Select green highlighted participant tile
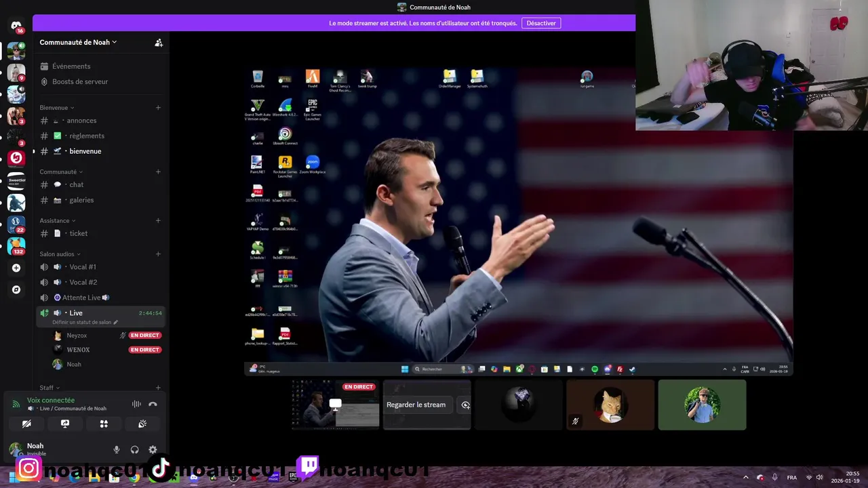This screenshot has width=868, height=488. (702, 405)
